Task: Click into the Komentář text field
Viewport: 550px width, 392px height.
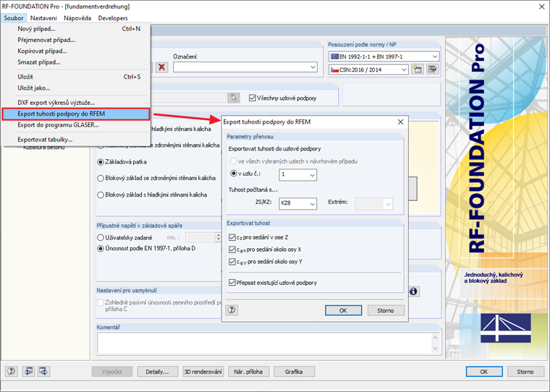Action: pyautogui.click(x=263, y=343)
